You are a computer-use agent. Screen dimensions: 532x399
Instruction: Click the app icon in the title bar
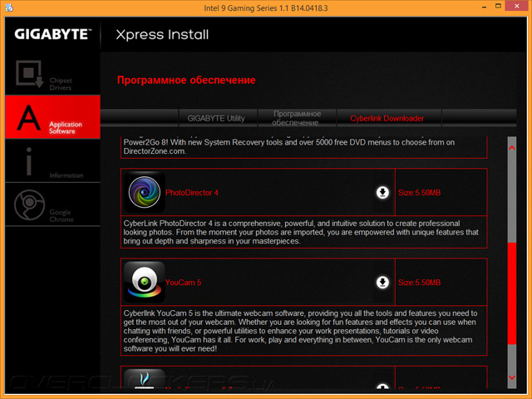[9, 7]
